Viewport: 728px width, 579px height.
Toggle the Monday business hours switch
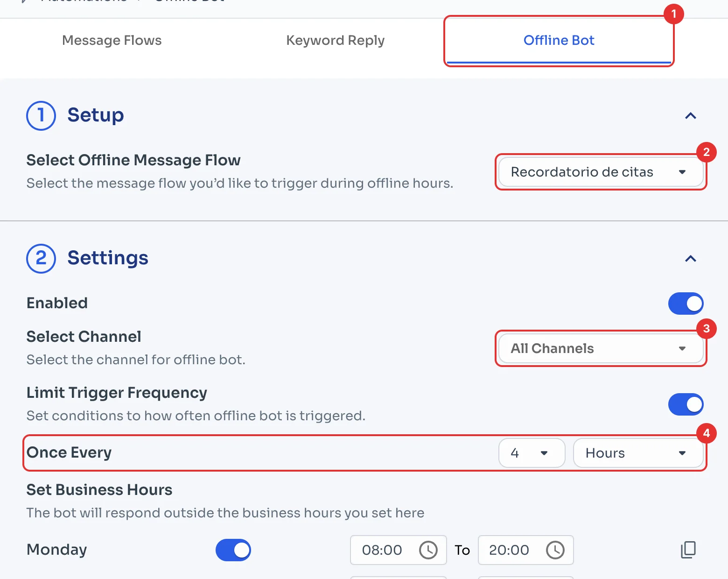[x=233, y=550]
